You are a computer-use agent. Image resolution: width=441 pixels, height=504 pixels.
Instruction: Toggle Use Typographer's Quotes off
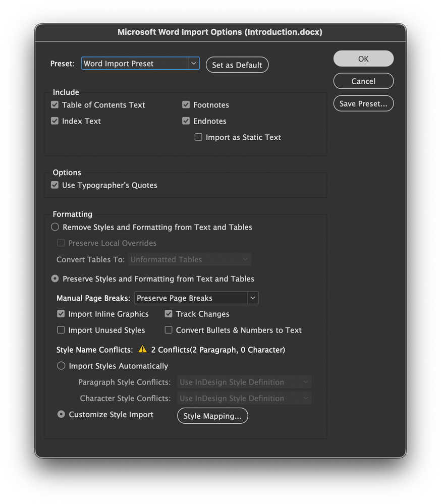[x=54, y=185]
